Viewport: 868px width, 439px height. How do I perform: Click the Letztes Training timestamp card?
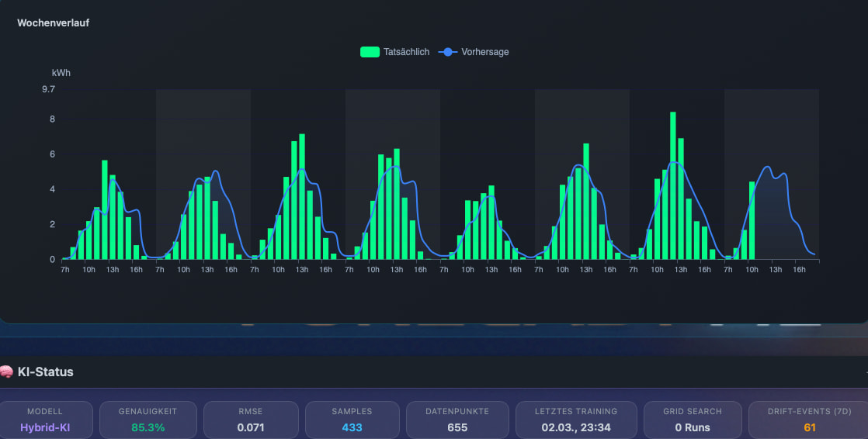[575, 420]
